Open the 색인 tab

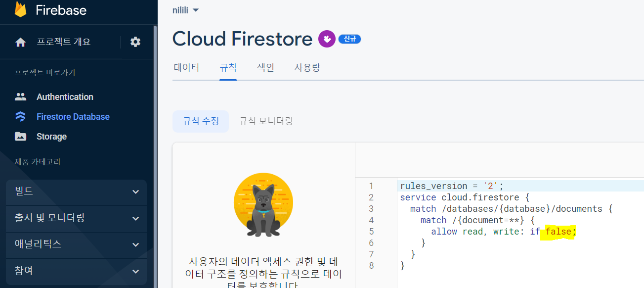pyautogui.click(x=266, y=68)
